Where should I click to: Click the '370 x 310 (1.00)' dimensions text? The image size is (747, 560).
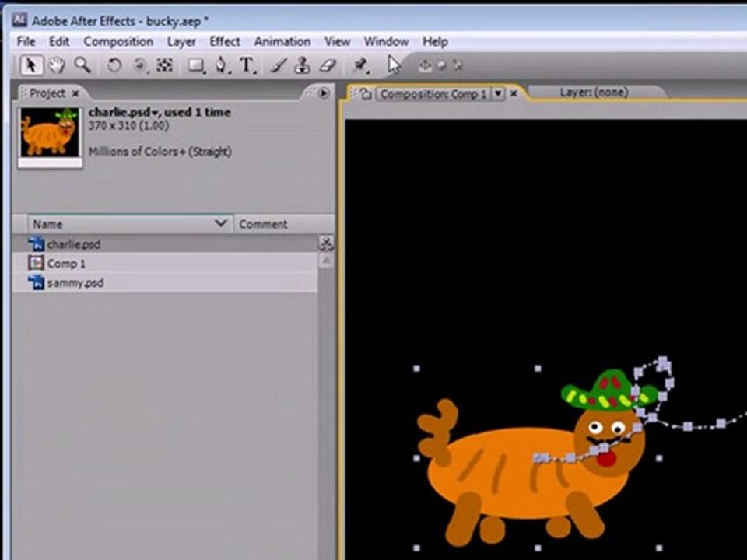pos(128,126)
